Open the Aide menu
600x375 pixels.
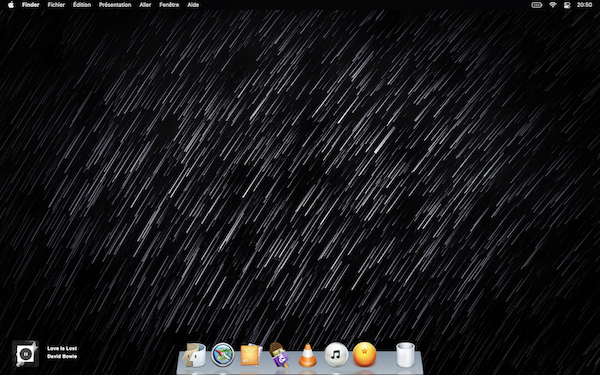193,5
